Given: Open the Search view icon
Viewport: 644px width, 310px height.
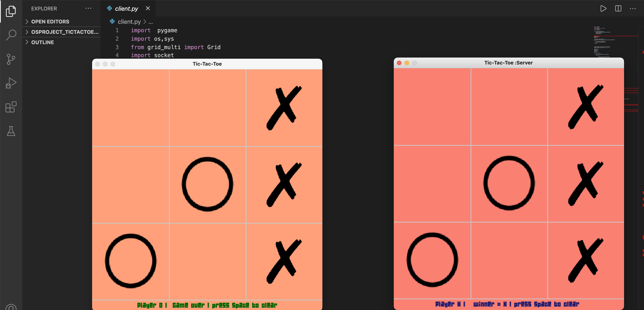Looking at the screenshot, I should point(11,35).
